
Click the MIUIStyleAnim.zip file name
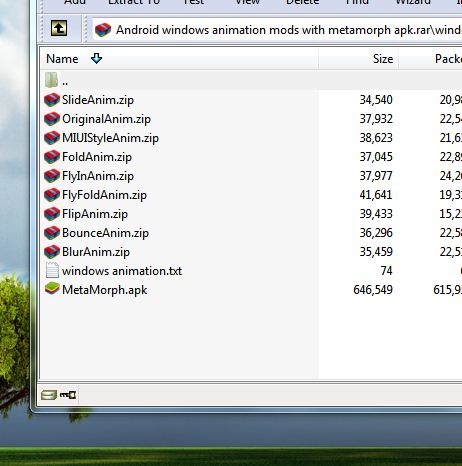pos(110,138)
